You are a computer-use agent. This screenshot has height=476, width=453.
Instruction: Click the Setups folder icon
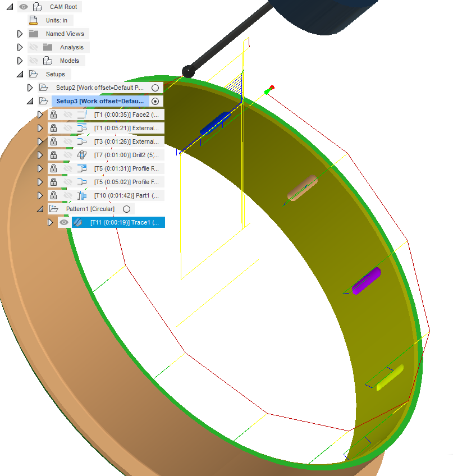click(33, 74)
